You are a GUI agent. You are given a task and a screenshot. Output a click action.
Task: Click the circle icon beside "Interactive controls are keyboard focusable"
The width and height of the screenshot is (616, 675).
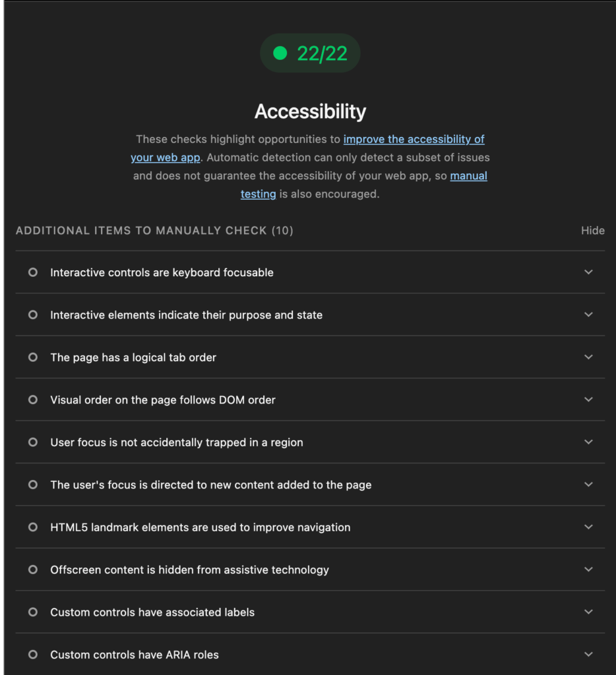33,272
